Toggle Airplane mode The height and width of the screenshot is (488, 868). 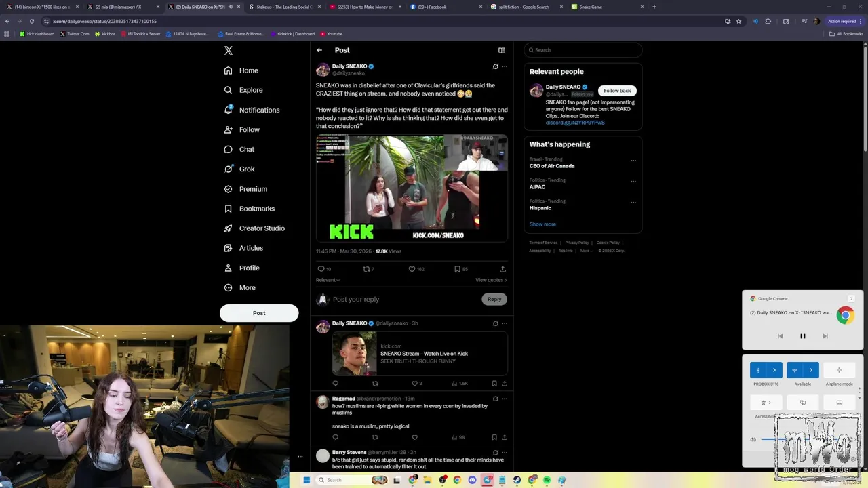839,370
